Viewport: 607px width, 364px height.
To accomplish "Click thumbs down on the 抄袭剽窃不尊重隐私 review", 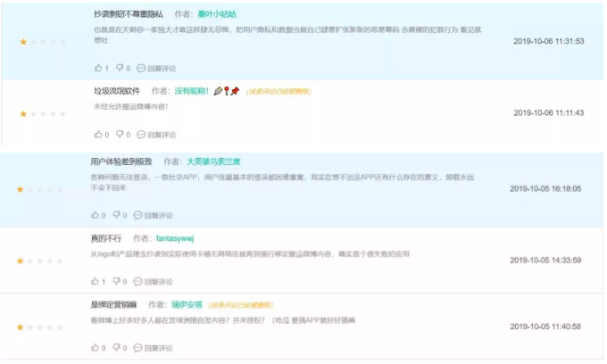I will pos(120,68).
